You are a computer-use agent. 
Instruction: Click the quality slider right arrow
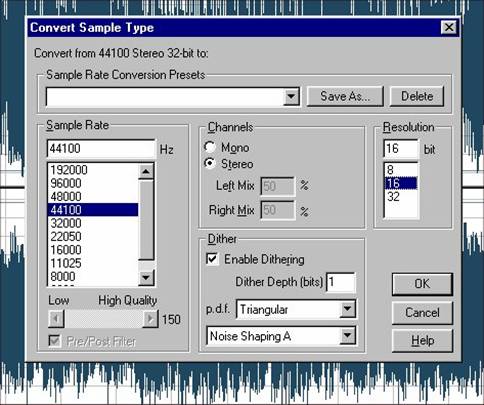(150, 319)
